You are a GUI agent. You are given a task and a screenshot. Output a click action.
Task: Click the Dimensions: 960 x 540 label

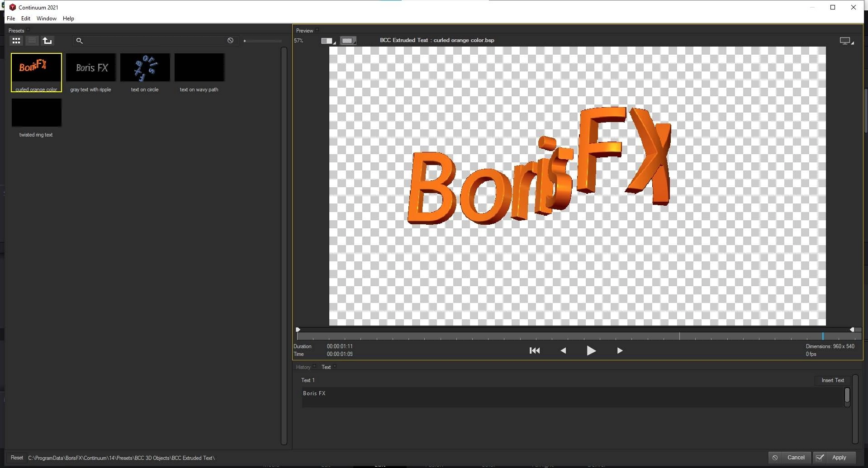click(830, 346)
